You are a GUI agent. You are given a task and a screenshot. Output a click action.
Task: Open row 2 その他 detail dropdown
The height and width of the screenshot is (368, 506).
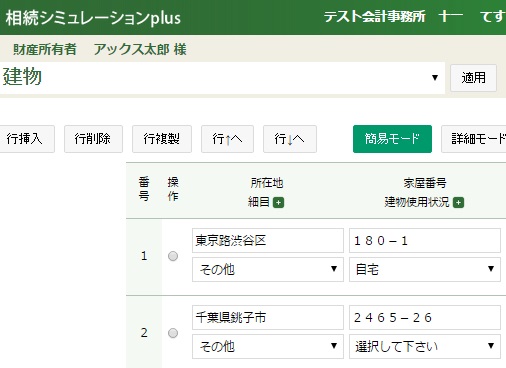268,346
